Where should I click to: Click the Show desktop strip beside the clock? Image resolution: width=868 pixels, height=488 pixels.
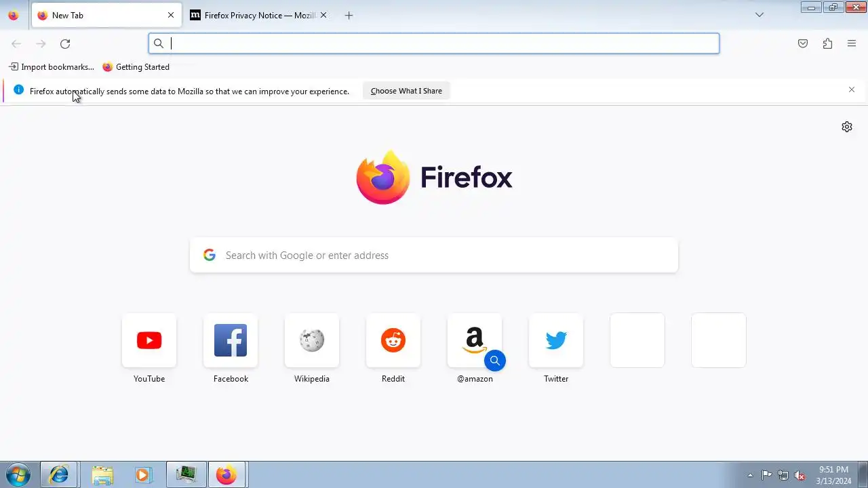click(x=863, y=475)
